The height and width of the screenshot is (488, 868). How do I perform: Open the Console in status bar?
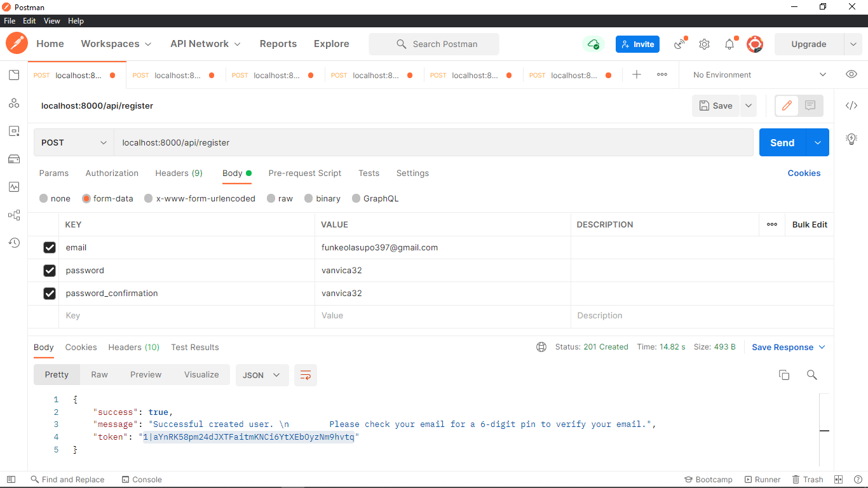[x=142, y=480]
